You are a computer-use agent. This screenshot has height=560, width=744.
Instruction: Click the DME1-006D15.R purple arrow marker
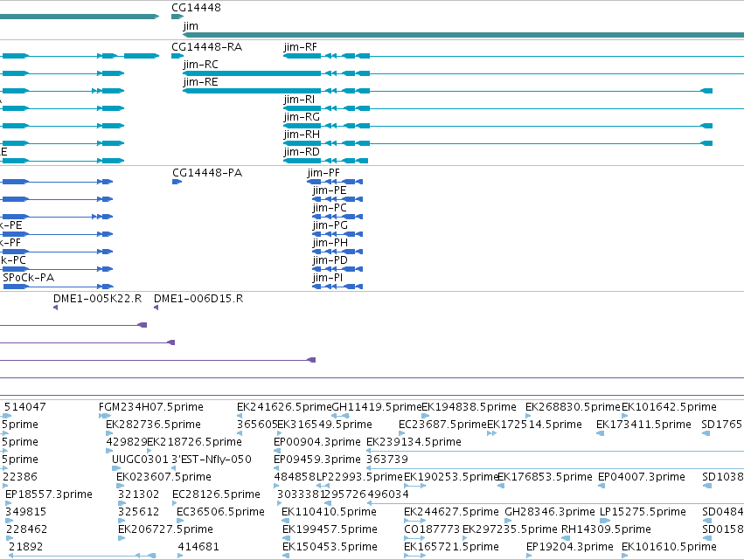point(156,308)
